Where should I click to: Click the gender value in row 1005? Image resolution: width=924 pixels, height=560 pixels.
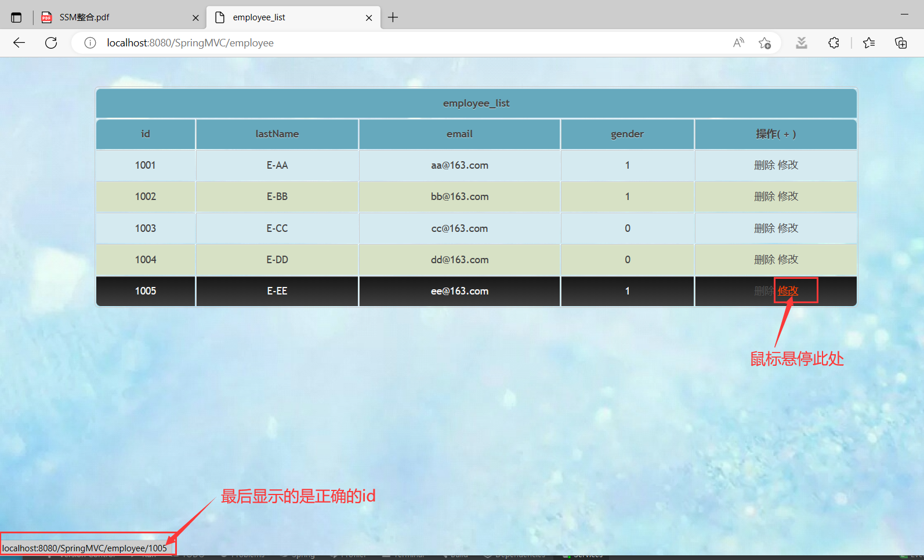click(x=628, y=291)
